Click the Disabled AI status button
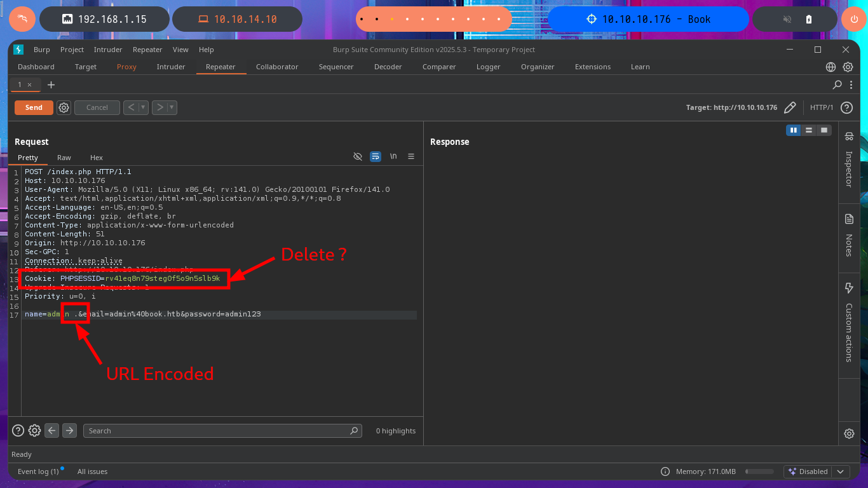 tap(808, 471)
